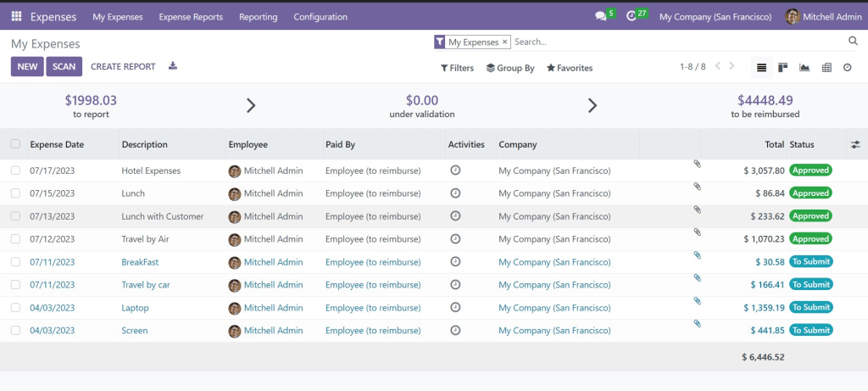This screenshot has width=868, height=391.
Task: Open the Group By dropdown
Action: click(x=510, y=68)
